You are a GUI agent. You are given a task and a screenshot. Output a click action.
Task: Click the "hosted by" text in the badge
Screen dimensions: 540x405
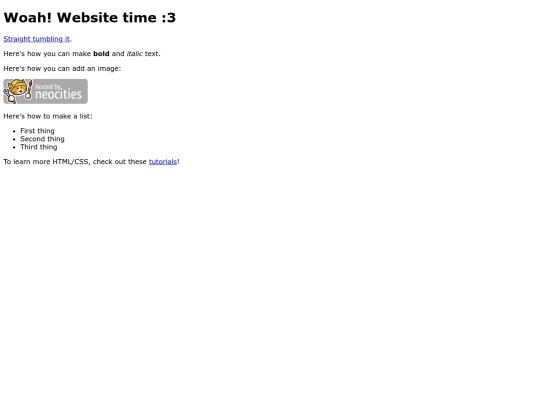(48, 86)
